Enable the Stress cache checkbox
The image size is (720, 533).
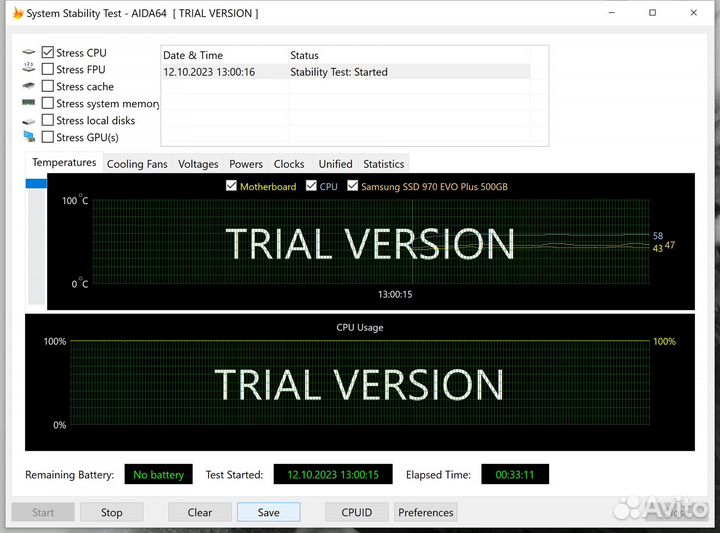48,86
